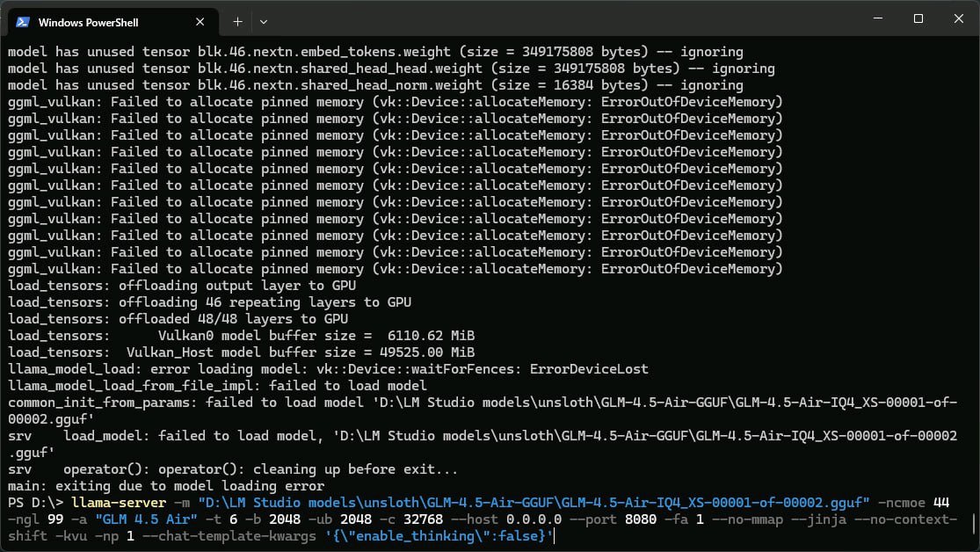This screenshot has width=980, height=552.
Task: Click the 'common_init_from_params' failed line
Action: pos(483,410)
